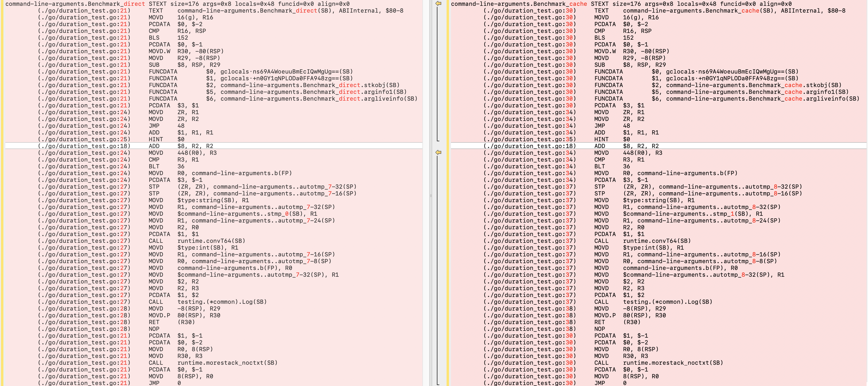Click the pane splitter drag handle
The height and width of the screenshot is (386, 868).
pos(431,195)
